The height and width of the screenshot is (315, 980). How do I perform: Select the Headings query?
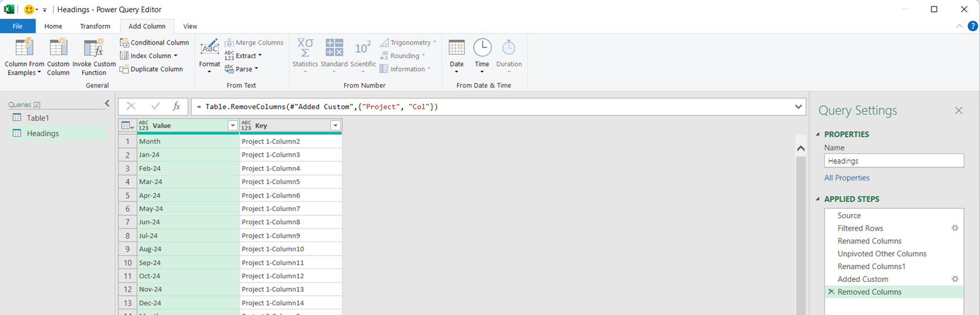coord(56,133)
